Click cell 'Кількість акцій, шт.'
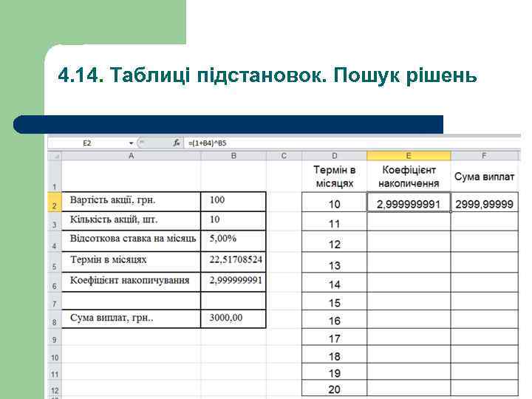The width and height of the screenshot is (532, 399). click(x=132, y=221)
